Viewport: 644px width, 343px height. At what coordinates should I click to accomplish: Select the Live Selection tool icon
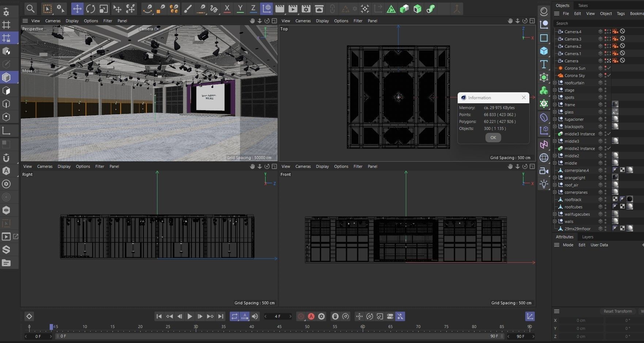(47, 8)
